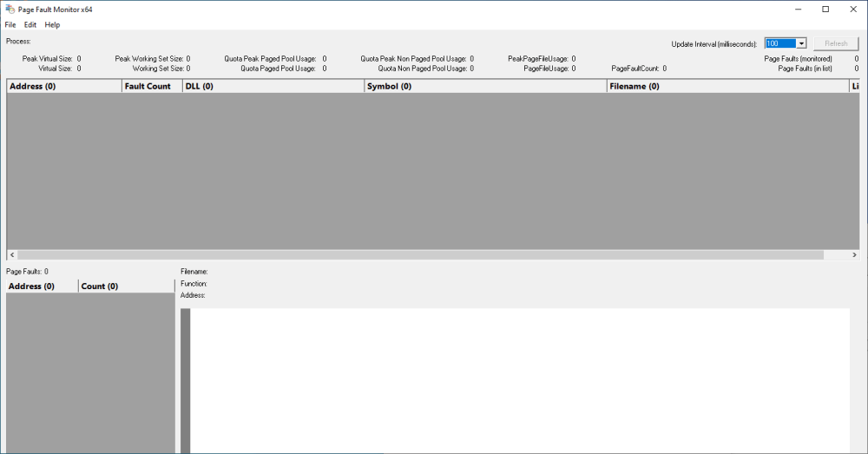Open the File menu
Screen dimensions: 868x454
[10, 25]
